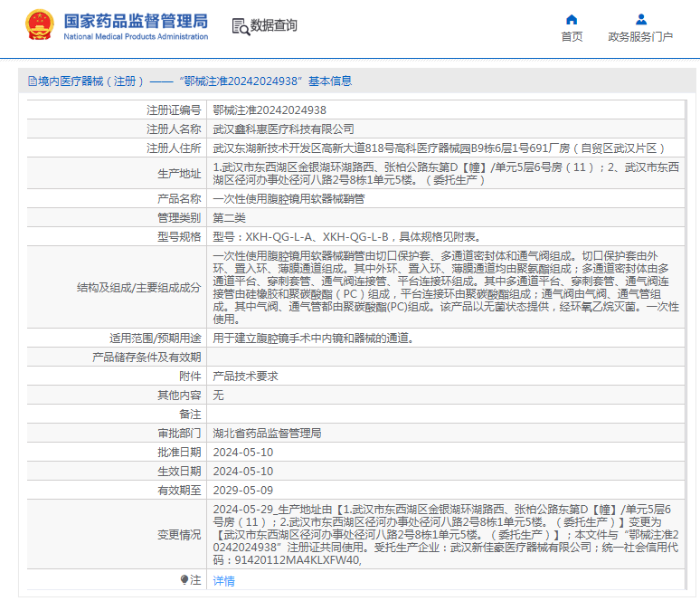
Task: Click the 注册人名称 row label
Action: (174, 129)
